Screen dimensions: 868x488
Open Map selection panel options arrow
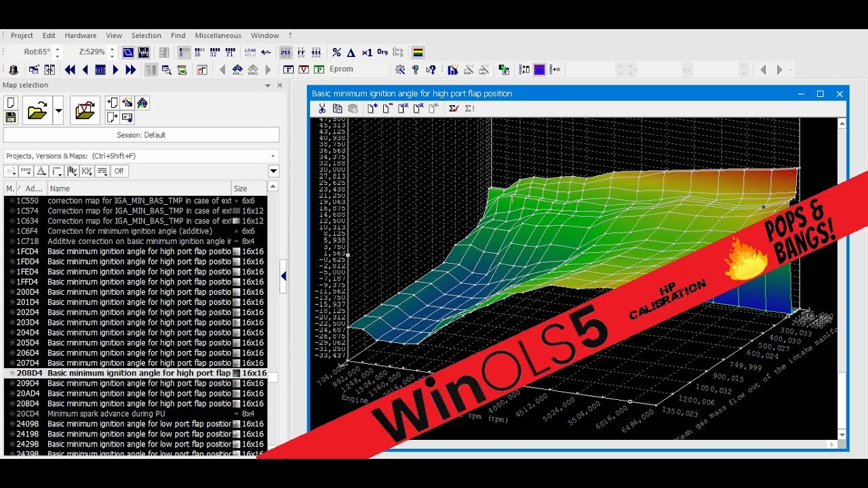click(x=268, y=85)
